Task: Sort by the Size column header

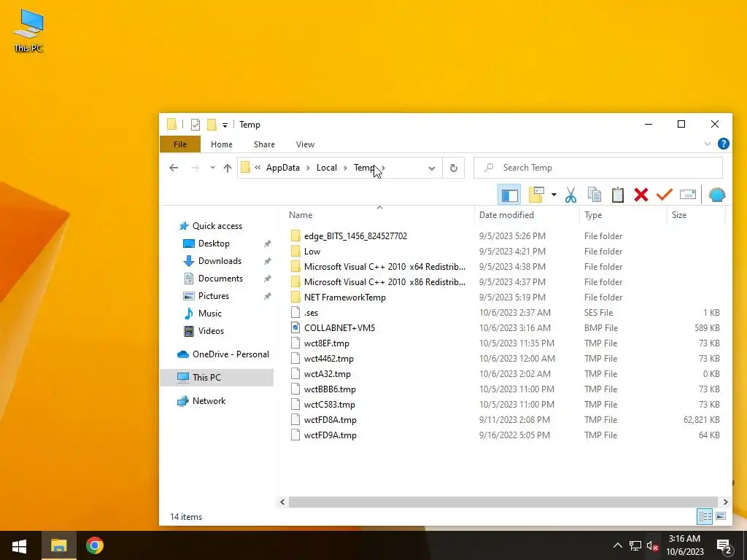Action: [x=679, y=215]
